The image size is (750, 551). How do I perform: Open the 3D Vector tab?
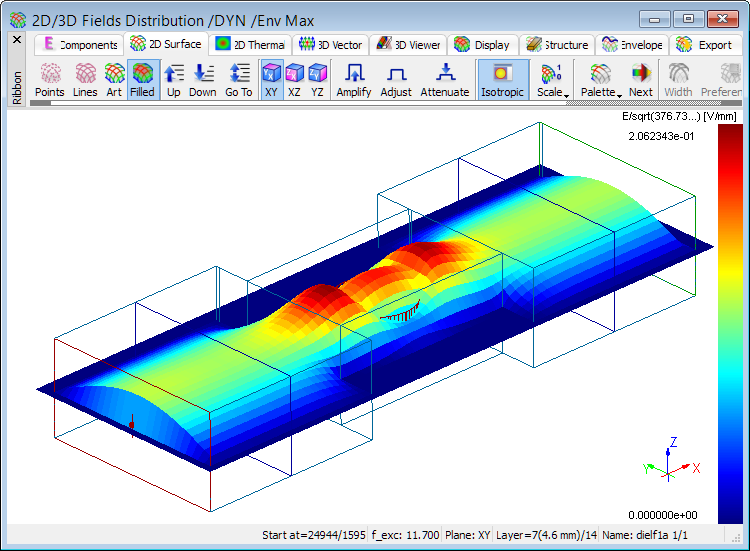(x=331, y=45)
